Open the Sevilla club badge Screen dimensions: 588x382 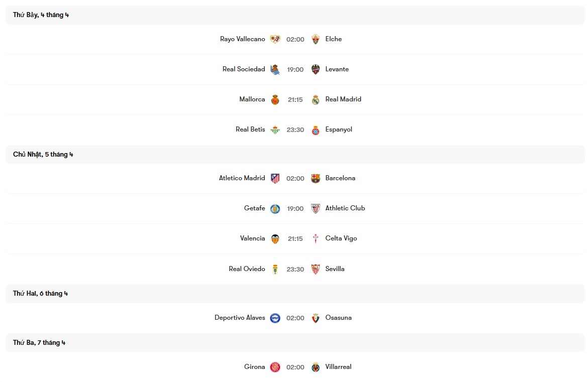pyautogui.click(x=315, y=269)
